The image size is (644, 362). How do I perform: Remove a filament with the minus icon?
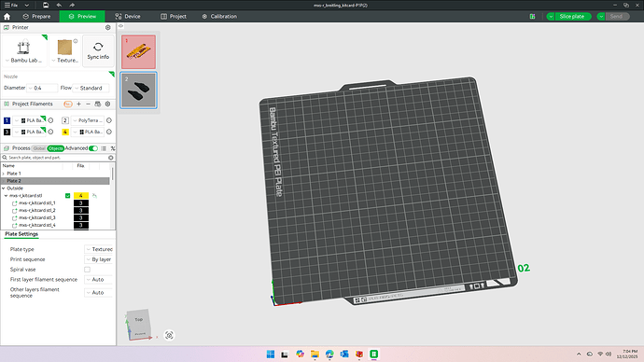[88, 104]
